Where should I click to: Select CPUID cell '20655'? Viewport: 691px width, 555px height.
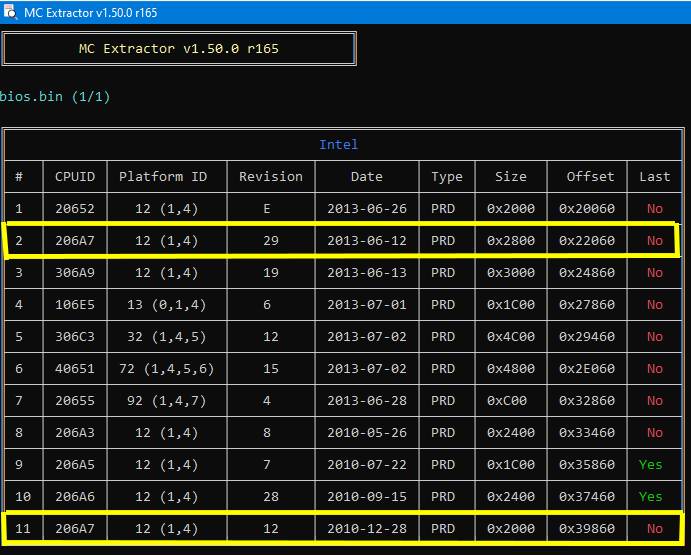coord(75,401)
